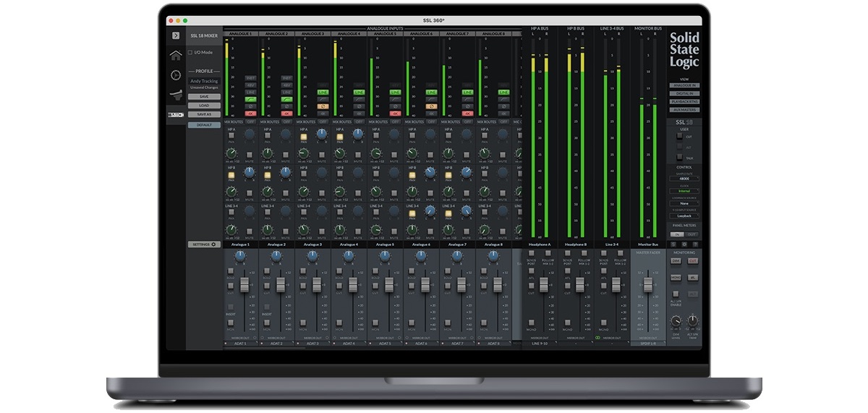Cut the Analogue 2 channel
The height and width of the screenshot is (413, 868).
pos(268,287)
